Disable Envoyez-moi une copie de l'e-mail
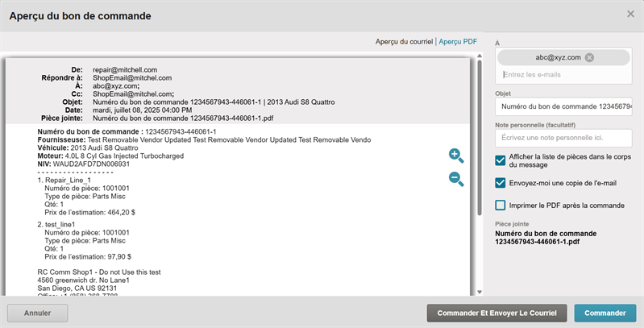Image resolution: width=644 pixels, height=328 pixels. point(501,183)
